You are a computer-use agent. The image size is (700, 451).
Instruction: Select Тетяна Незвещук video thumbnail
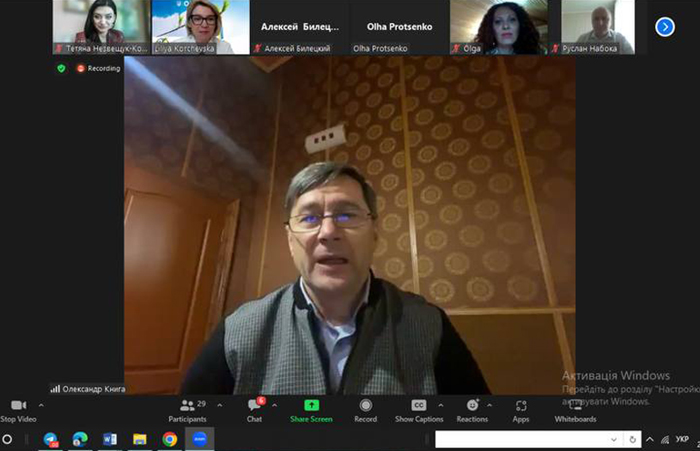(101, 27)
